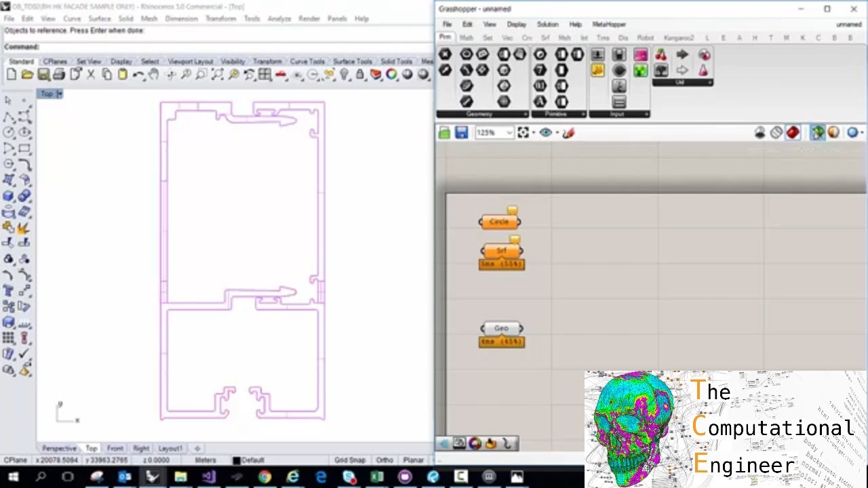Switch to Curve Tools toolbar tab
The width and height of the screenshot is (868, 488).
point(307,62)
